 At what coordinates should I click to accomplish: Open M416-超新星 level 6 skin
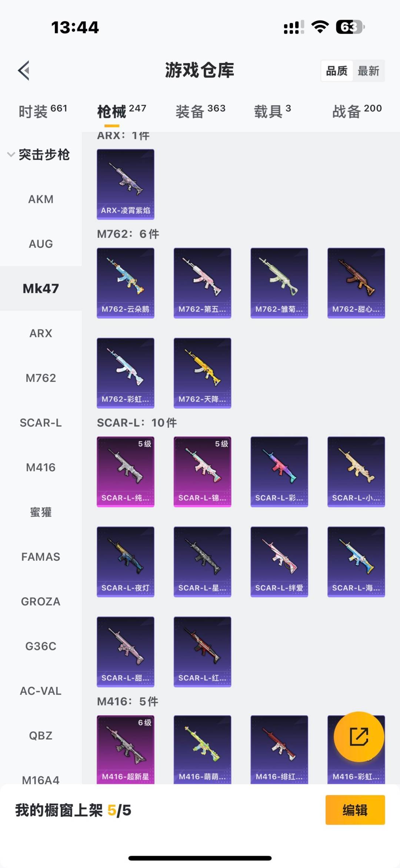point(126,750)
